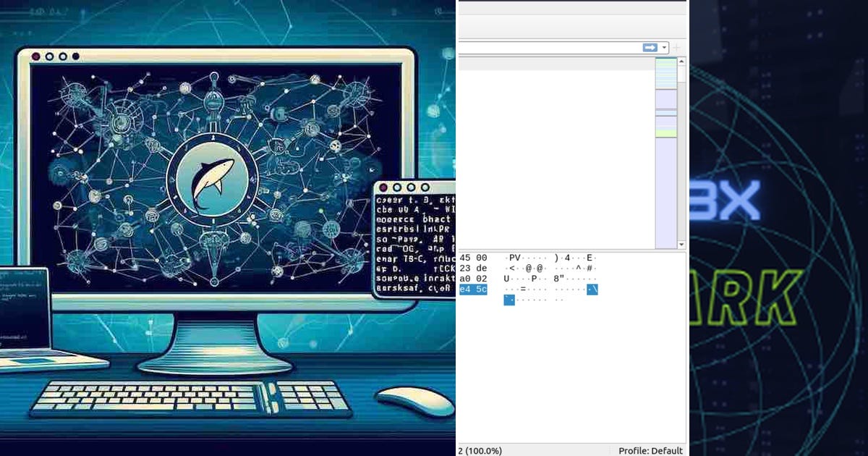Viewport: 868px width, 456px height.
Task: Click the byte value 23 in the hex dump
Action: (464, 268)
